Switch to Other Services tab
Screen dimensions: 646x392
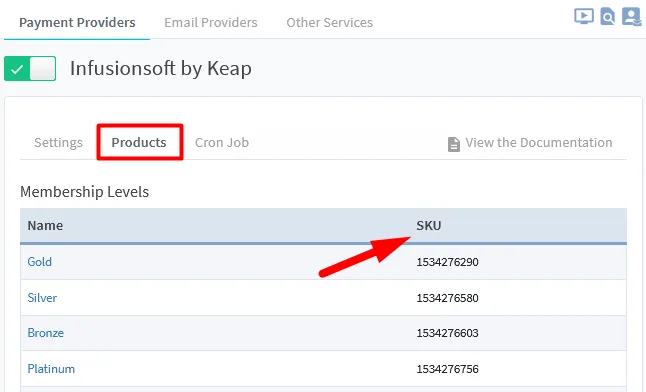[330, 22]
